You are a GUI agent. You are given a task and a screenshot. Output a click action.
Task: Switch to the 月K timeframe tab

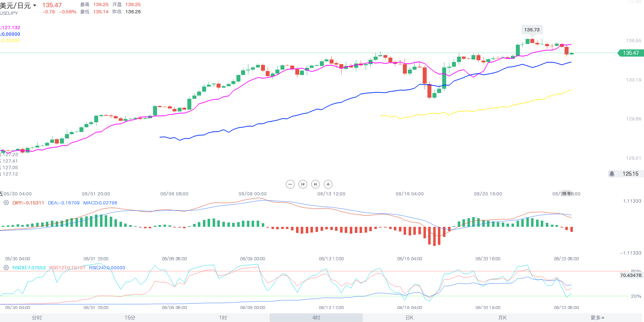502,318
